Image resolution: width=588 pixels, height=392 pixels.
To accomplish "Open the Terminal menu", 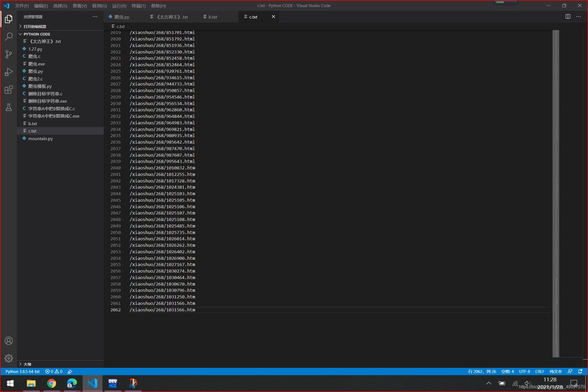I will pos(139,6).
